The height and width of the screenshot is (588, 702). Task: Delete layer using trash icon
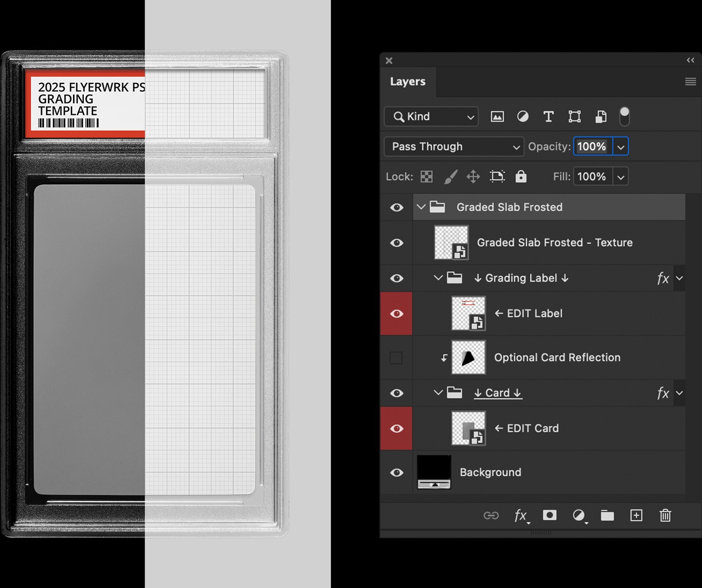(x=665, y=515)
